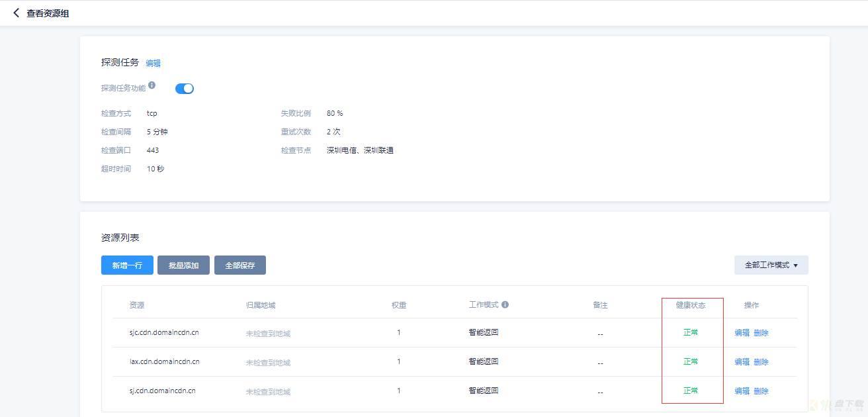Click the 新增一行 button

point(127,265)
